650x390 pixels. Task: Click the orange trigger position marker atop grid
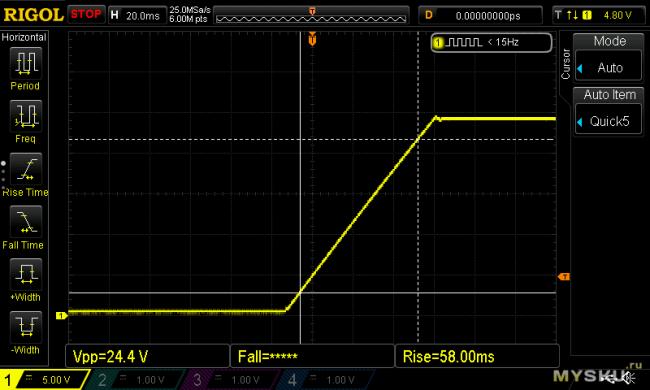click(x=312, y=39)
